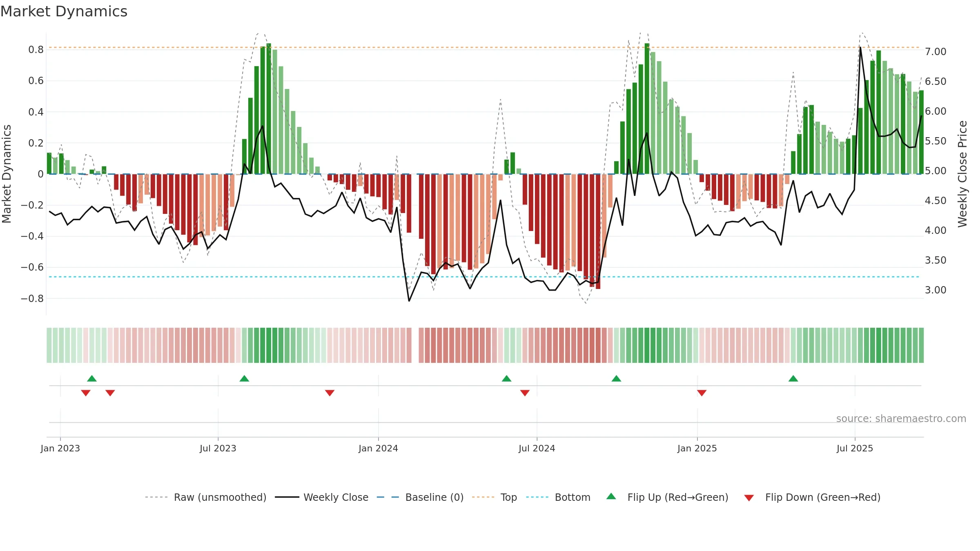Click the red Flip Down marker near Nov 2023
The height and width of the screenshot is (551, 980).
[330, 393]
